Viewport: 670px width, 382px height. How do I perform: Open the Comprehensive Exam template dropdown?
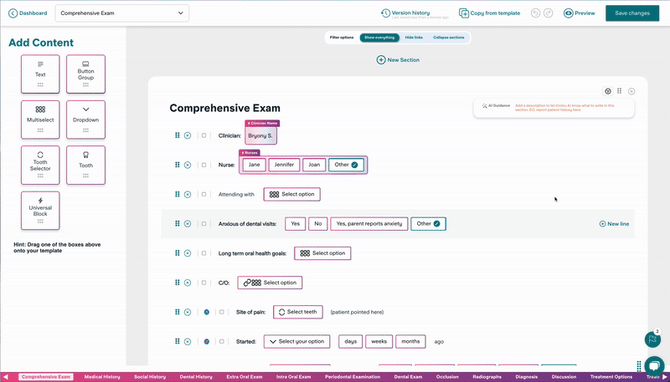[122, 13]
